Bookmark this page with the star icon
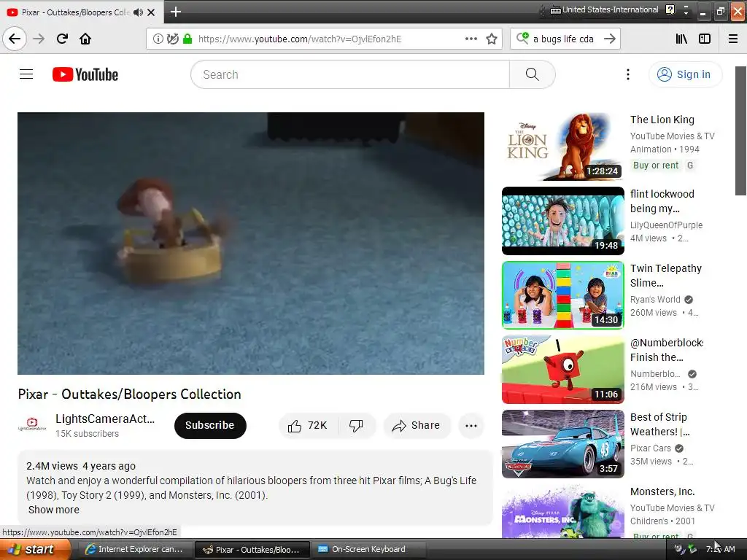Screen dimensions: 747x560 point(492,39)
